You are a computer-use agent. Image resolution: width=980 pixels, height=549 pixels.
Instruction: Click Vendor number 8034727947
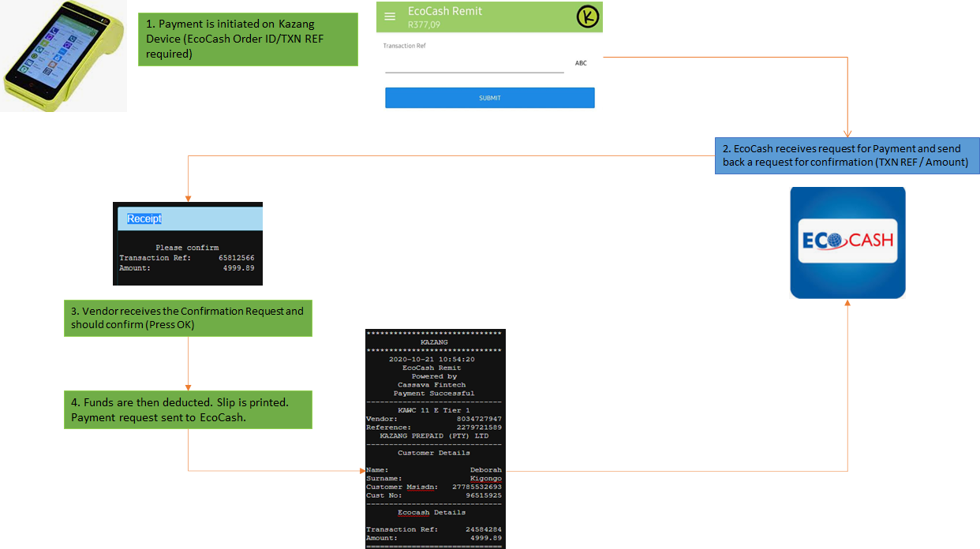click(x=480, y=419)
